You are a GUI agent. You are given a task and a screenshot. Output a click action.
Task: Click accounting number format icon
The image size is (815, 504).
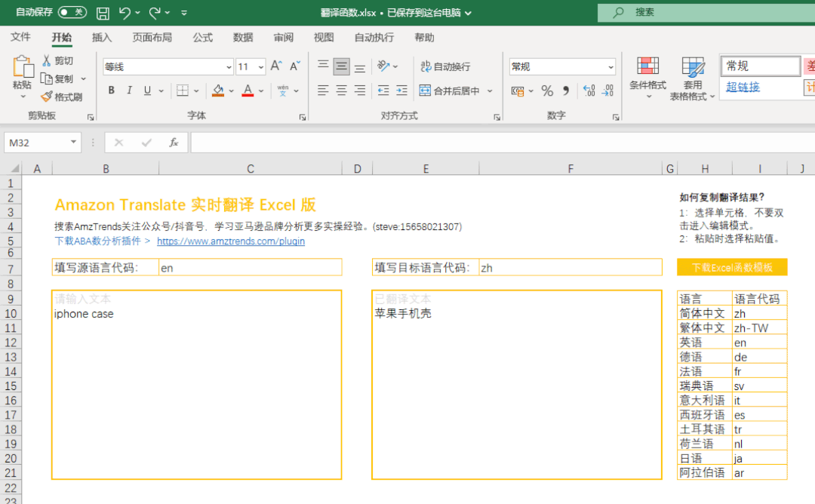[x=518, y=91]
